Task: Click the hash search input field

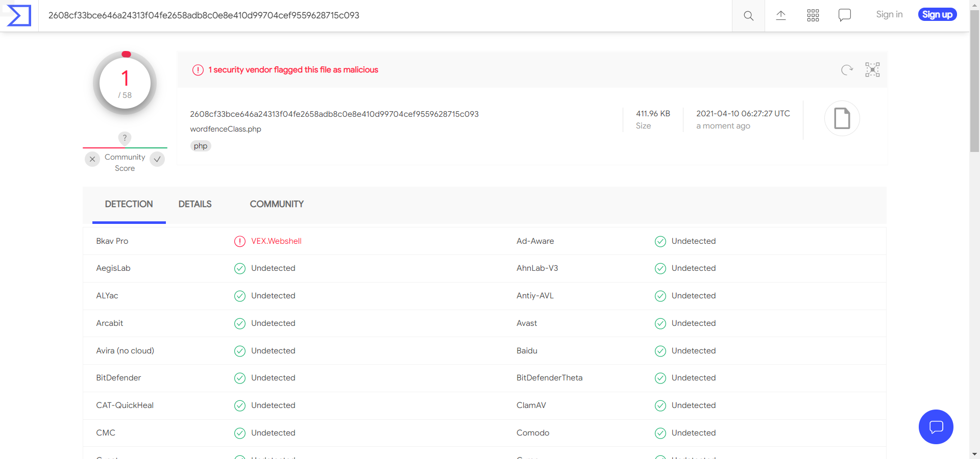Action: [x=385, y=15]
